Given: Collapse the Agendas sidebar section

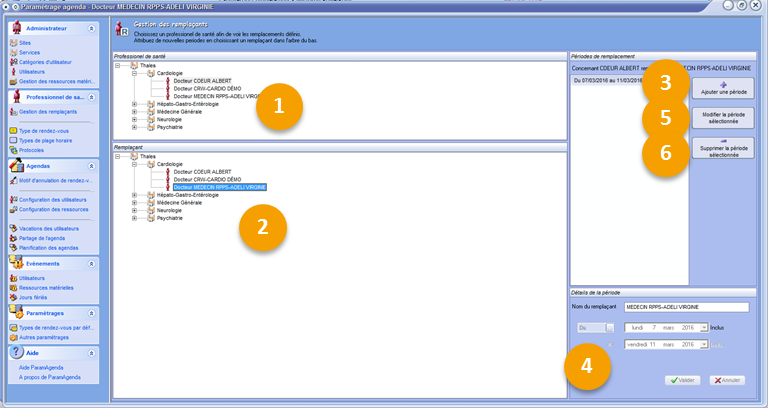Looking at the screenshot, I should point(92,165).
